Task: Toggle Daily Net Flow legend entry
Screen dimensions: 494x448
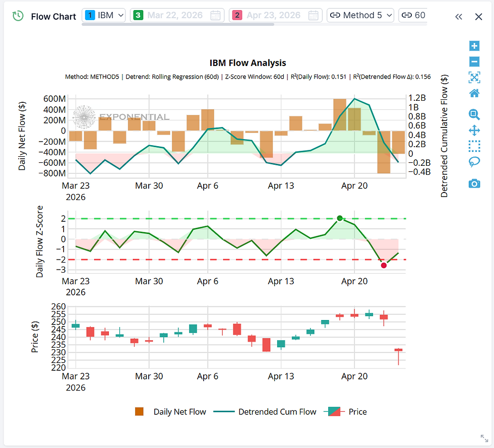Action: [x=170, y=412]
